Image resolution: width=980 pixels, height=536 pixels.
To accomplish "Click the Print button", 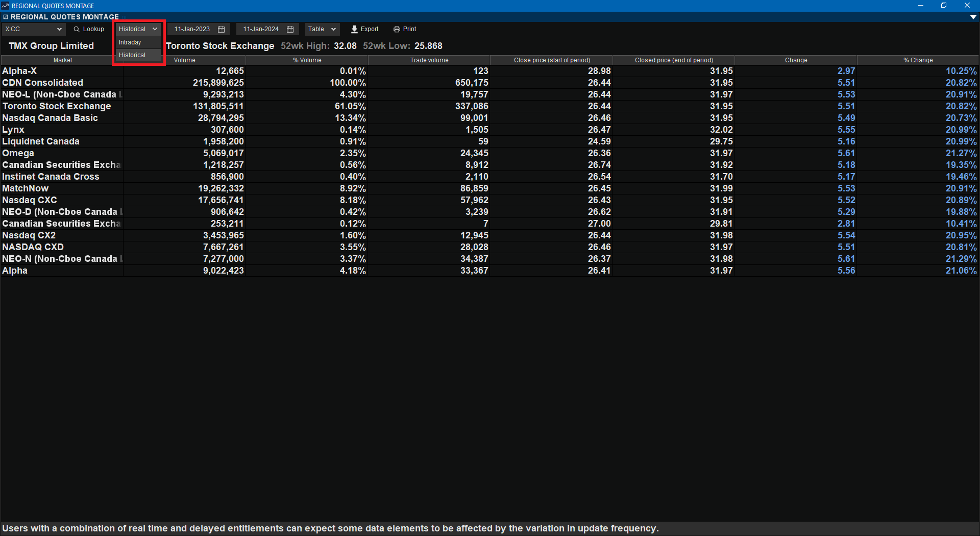I will point(405,29).
